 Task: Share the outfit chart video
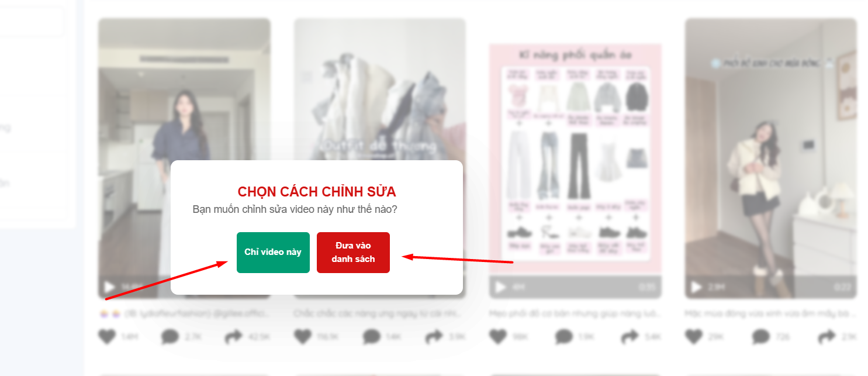pyautogui.click(x=630, y=337)
